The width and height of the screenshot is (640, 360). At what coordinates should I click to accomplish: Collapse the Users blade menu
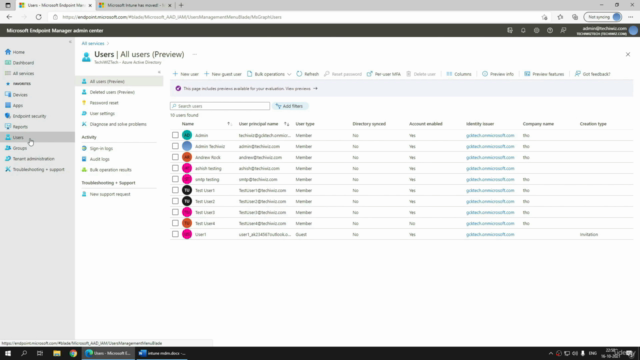[159, 72]
